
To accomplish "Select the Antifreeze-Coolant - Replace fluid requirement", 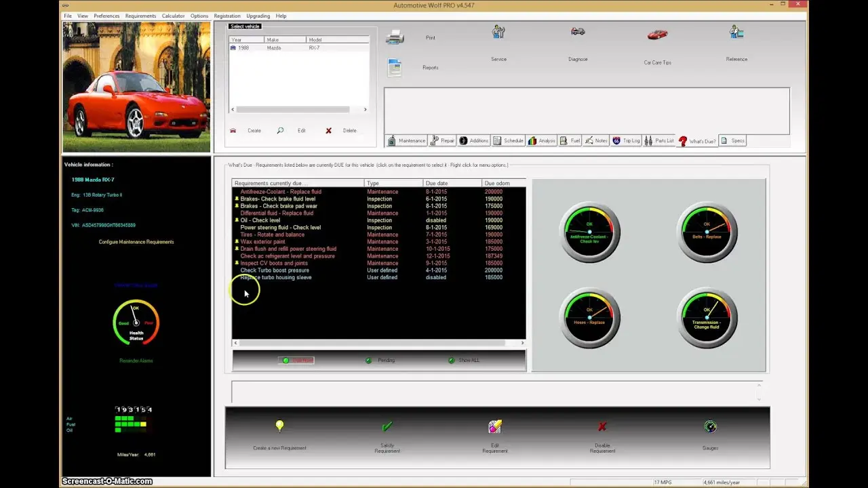I will (378, 192).
